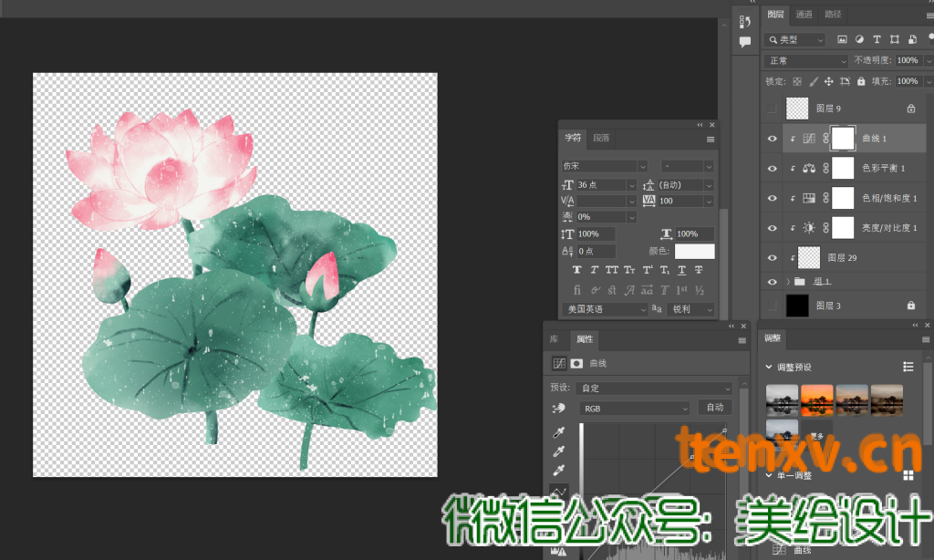Click the white text color swatch
This screenshot has width=934, height=560.
tap(694, 251)
